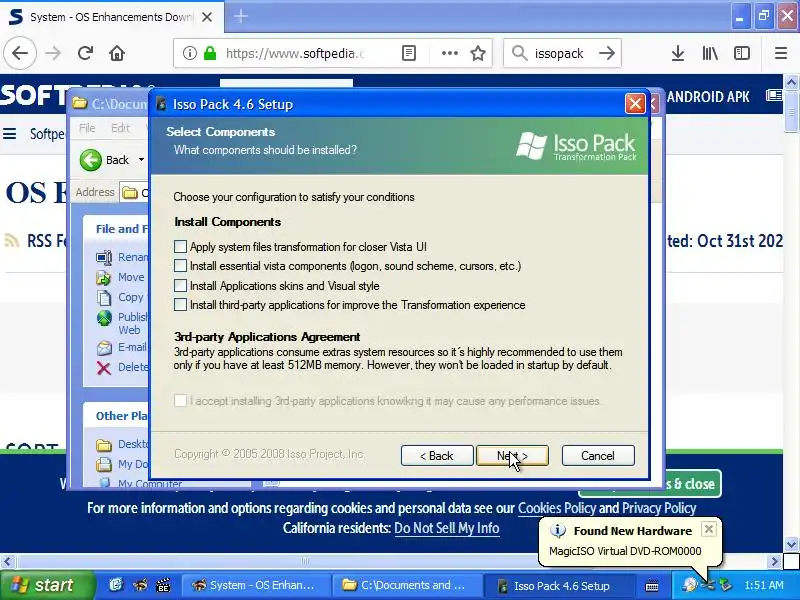Dismiss Found New Hardware balloon
Screen dimensions: 800x600
pyautogui.click(x=709, y=529)
